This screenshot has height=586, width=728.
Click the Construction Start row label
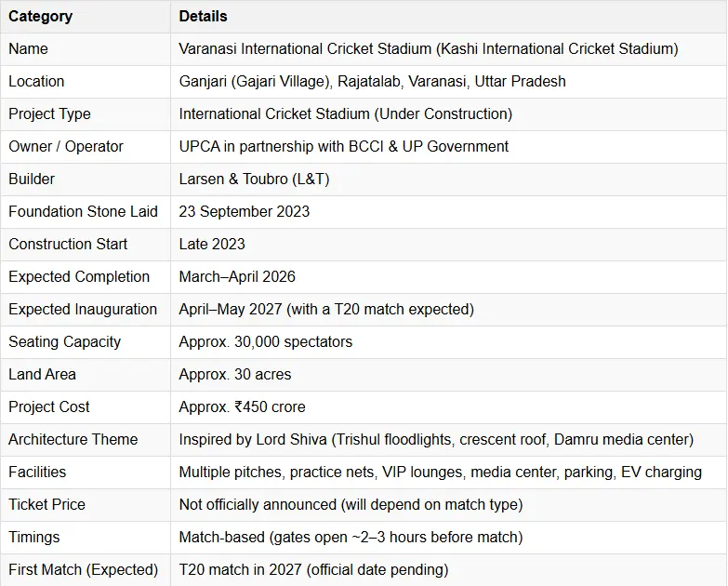point(68,244)
